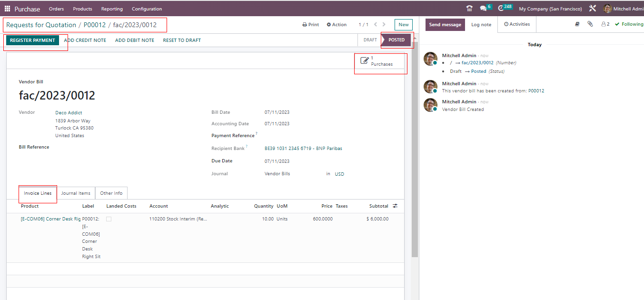Toggle the Following subscription status
This screenshot has width=644, height=300.
629,24
